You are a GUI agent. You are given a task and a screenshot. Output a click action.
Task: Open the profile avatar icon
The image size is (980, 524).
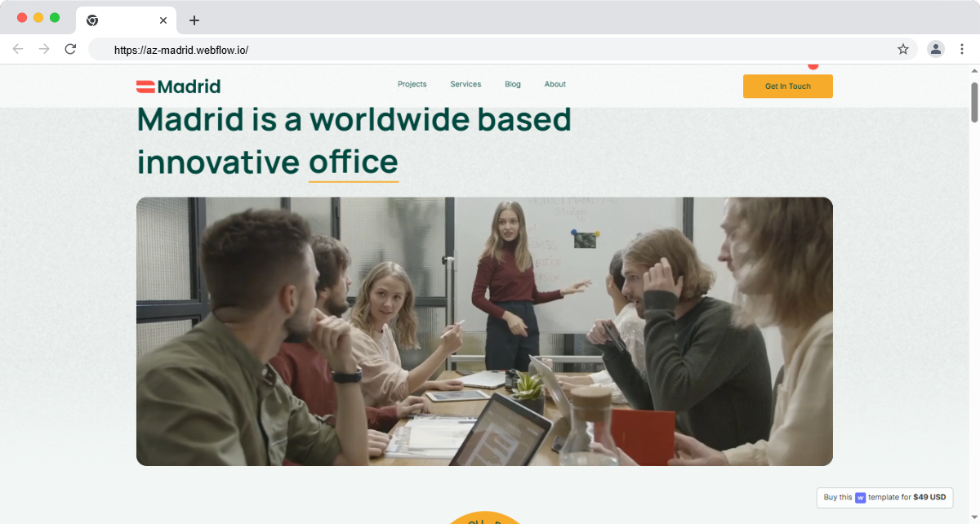tap(936, 49)
